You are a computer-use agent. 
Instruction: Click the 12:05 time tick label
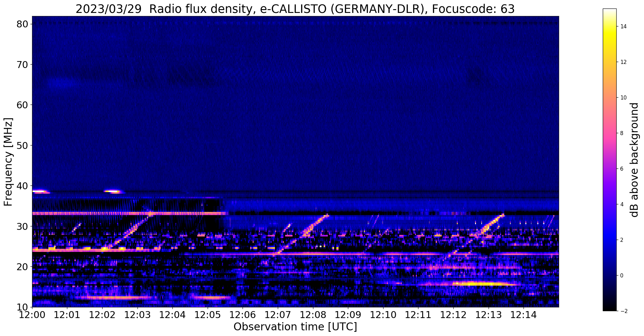(x=208, y=315)
